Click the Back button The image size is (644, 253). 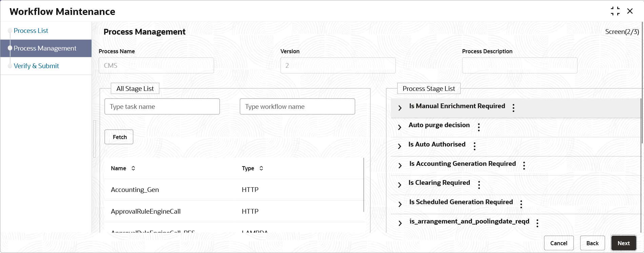592,243
